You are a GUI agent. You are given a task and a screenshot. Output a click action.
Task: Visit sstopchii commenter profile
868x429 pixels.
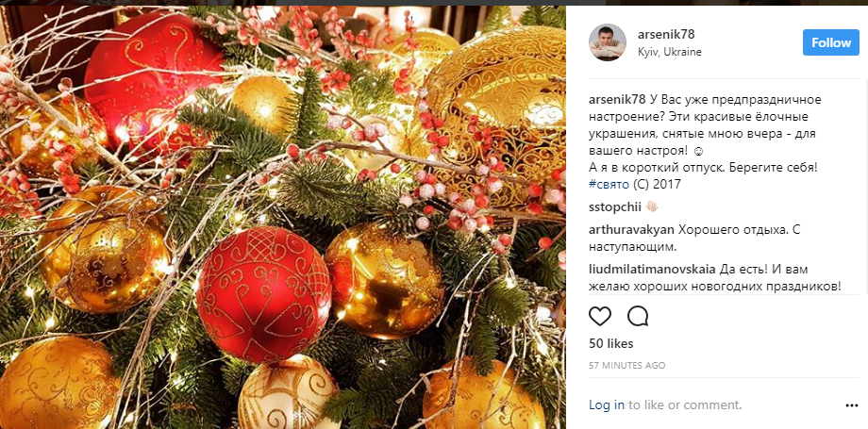click(x=614, y=207)
